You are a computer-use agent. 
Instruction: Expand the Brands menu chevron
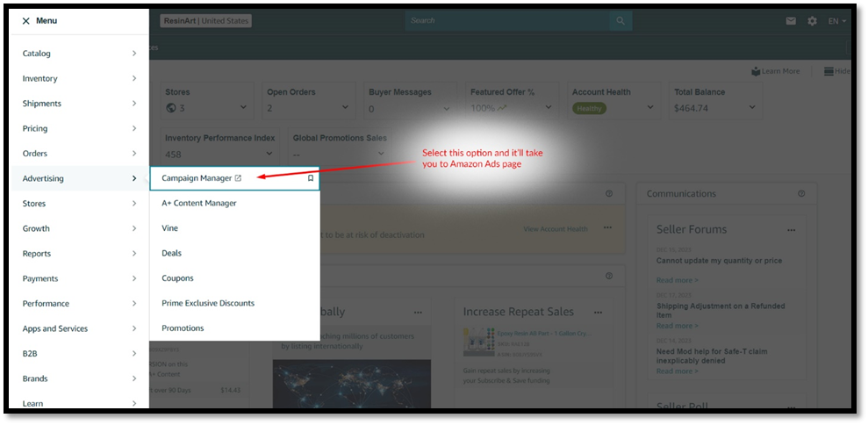(134, 378)
